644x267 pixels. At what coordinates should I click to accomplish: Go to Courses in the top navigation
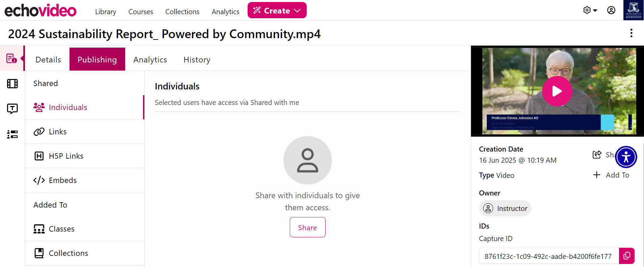[x=141, y=11]
